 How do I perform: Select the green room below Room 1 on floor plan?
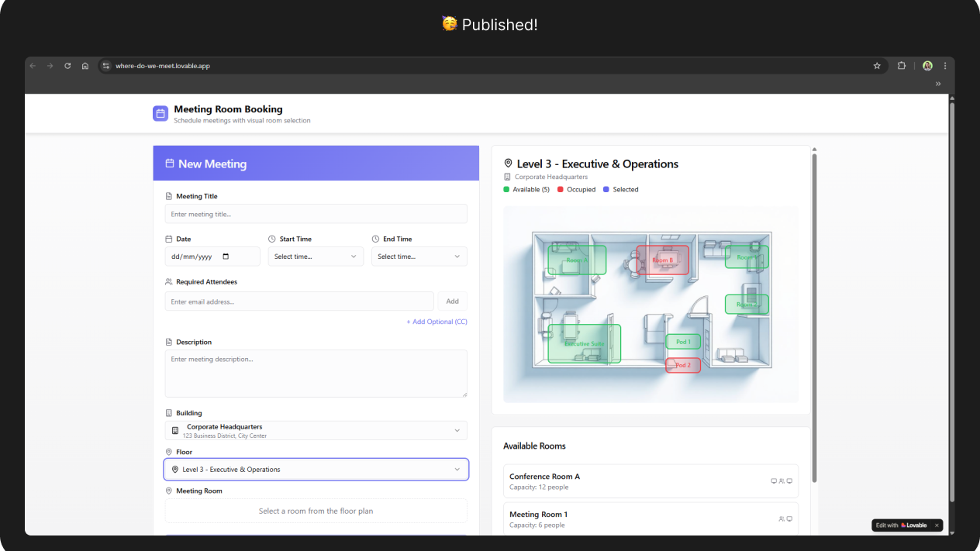[747, 305]
